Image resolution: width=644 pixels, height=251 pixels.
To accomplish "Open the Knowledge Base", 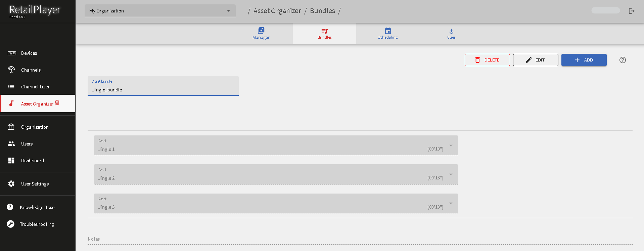I will click(x=37, y=207).
